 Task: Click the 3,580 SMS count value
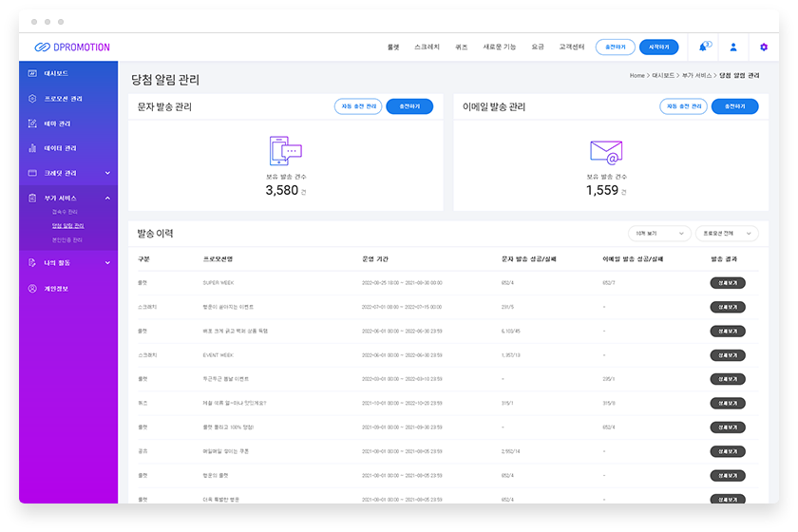[x=282, y=190]
